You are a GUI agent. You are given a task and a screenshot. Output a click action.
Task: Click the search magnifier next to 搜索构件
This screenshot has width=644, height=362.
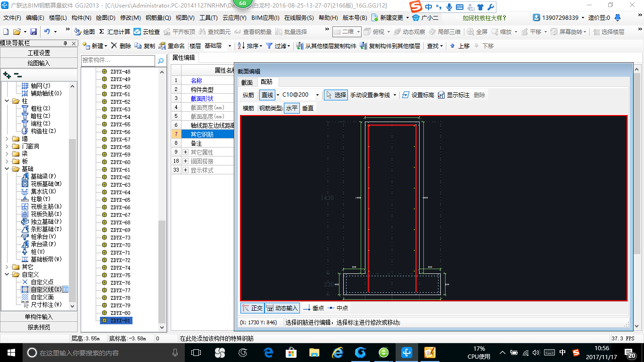pos(160,60)
